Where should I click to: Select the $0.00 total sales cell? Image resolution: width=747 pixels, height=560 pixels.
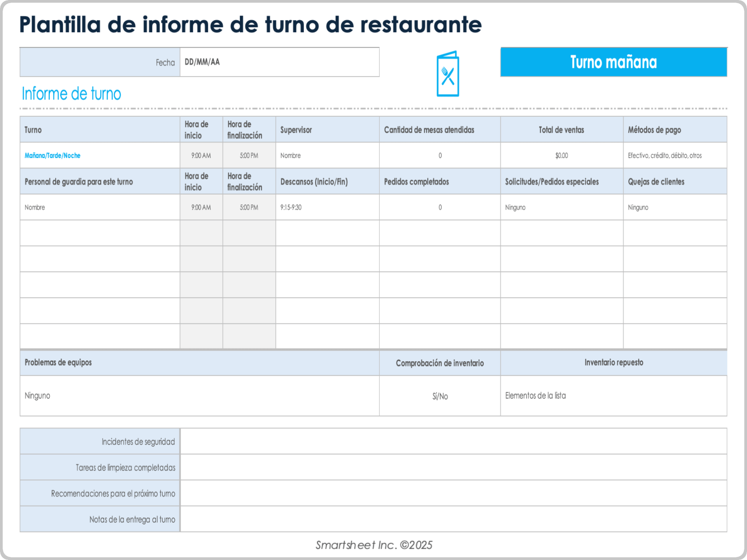click(562, 156)
